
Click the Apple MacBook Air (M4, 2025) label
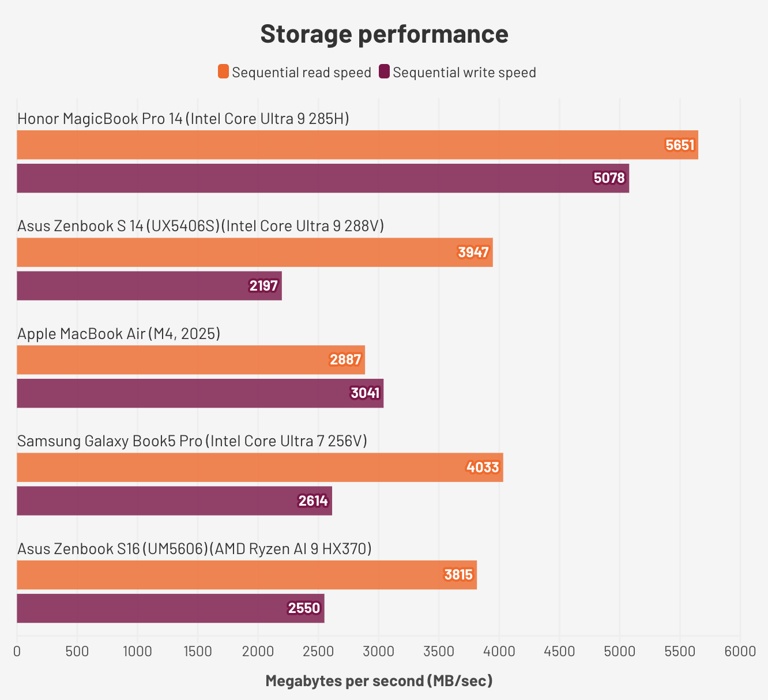pyautogui.click(x=119, y=334)
